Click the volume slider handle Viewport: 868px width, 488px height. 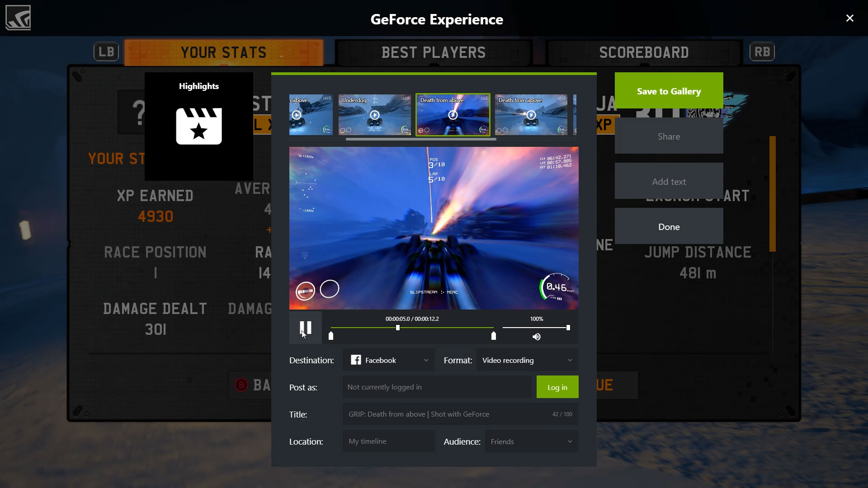point(568,328)
